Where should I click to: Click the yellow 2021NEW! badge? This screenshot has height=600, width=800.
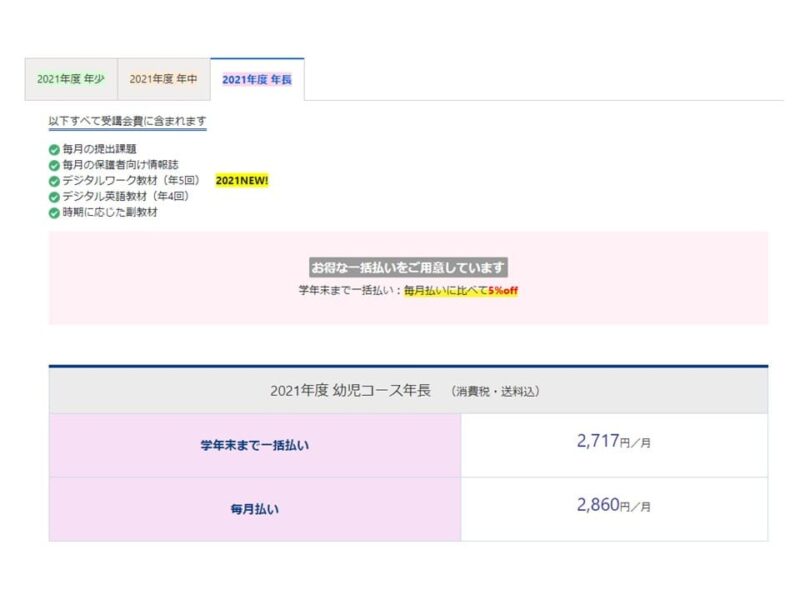[x=242, y=181]
